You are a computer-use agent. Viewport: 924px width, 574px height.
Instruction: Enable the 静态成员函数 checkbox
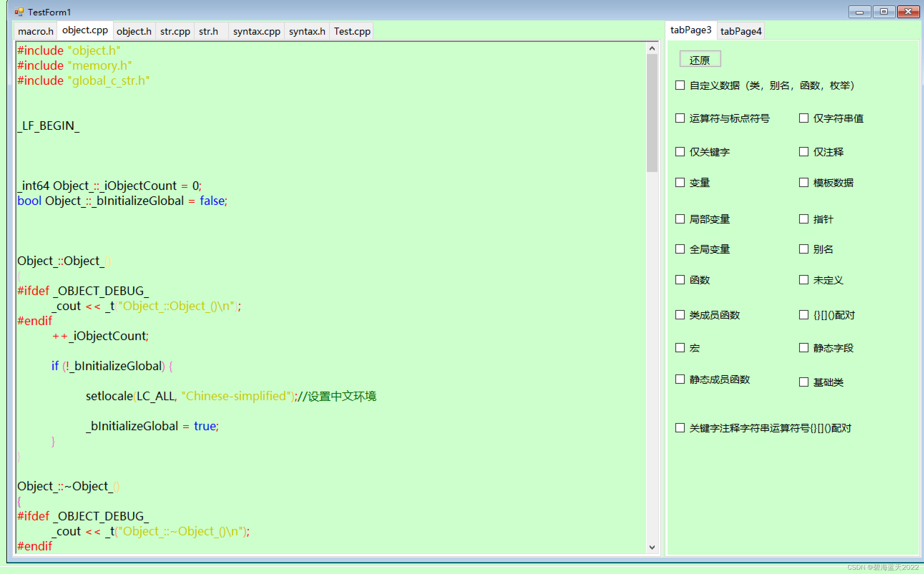[x=680, y=379]
